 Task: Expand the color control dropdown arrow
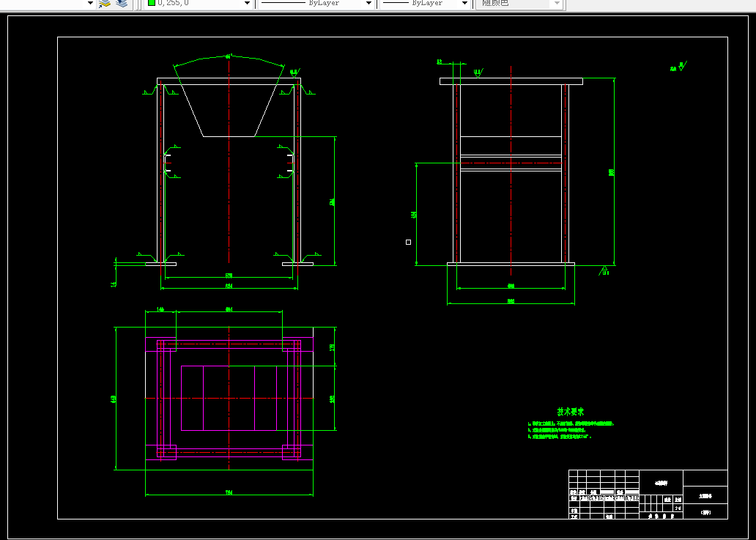[x=247, y=3]
